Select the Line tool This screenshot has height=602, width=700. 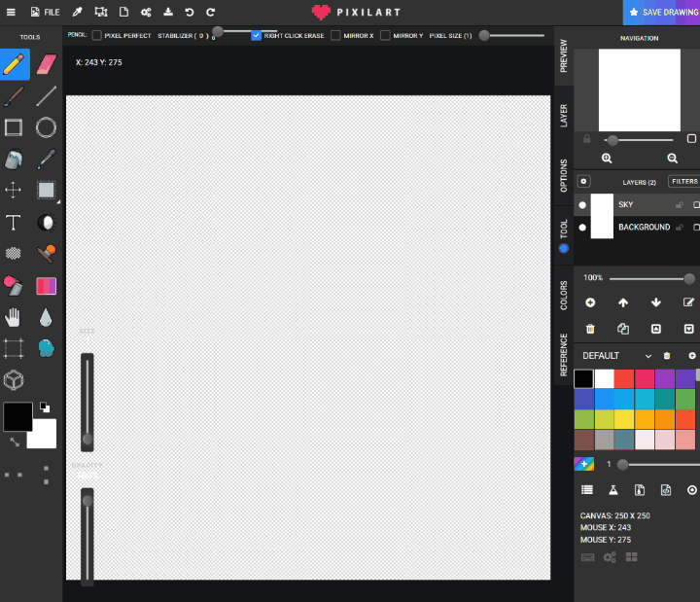tap(46, 96)
